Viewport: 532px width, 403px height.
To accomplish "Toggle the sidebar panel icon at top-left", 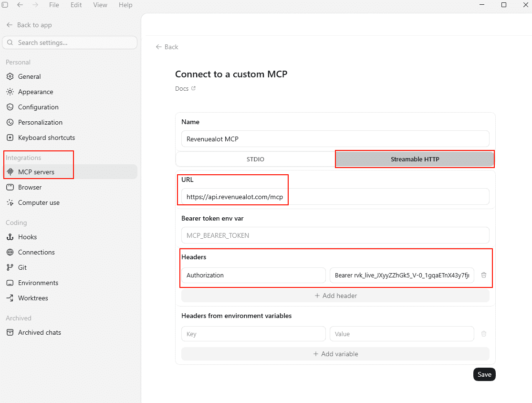I will point(5,5).
